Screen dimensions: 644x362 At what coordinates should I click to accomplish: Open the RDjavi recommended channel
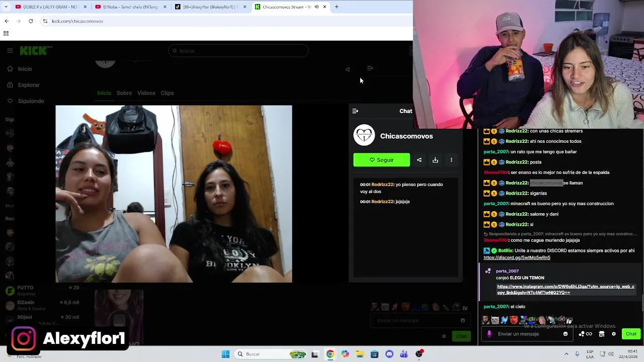tap(43, 319)
